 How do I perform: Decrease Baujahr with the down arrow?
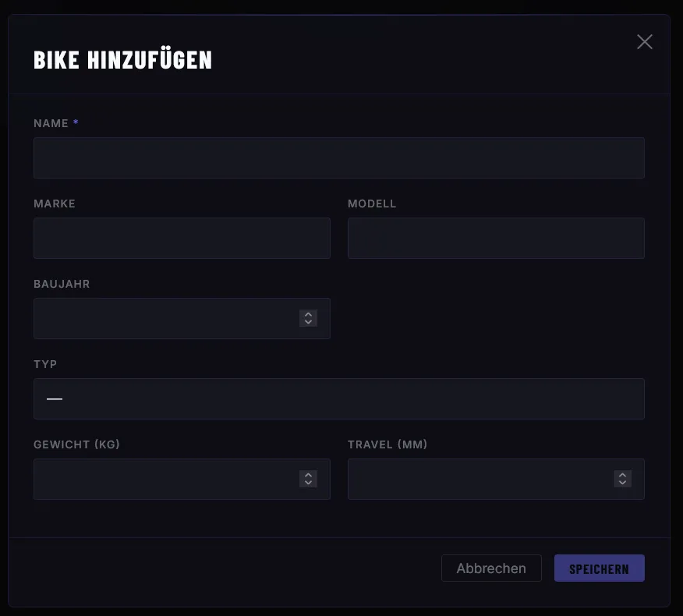[309, 323]
